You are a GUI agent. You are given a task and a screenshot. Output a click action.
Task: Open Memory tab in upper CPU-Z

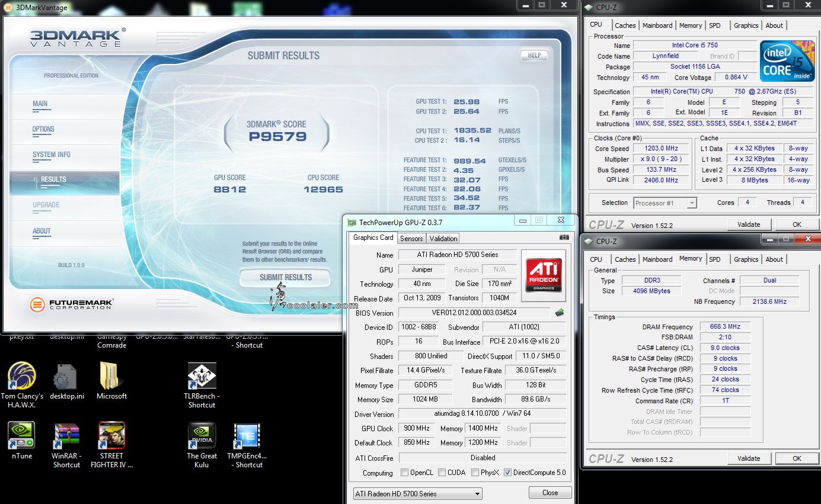tap(691, 25)
